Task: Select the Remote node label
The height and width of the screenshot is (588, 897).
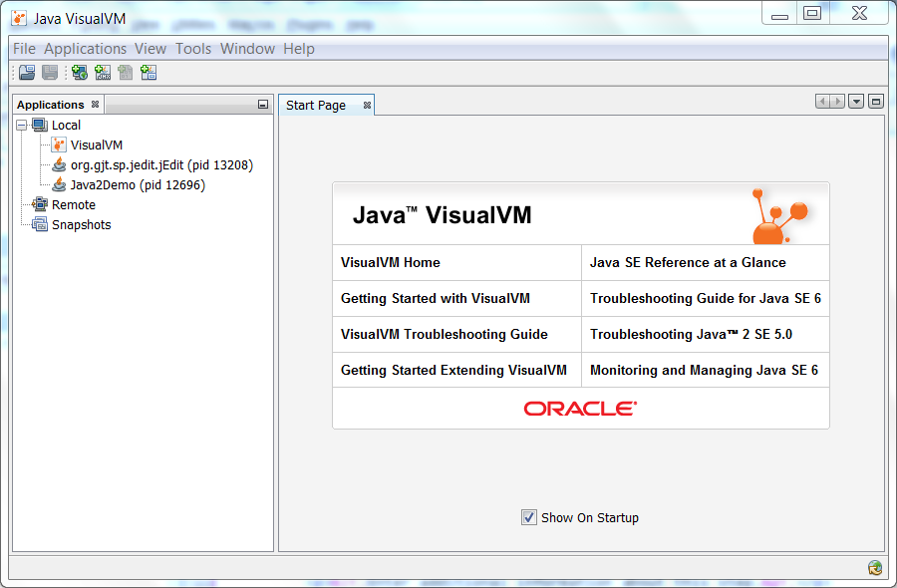Action: tap(74, 204)
